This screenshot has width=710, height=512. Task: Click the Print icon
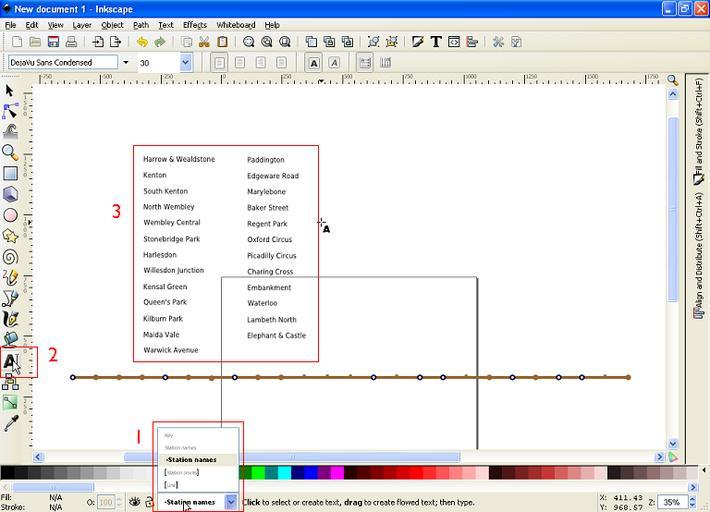pos(71,42)
